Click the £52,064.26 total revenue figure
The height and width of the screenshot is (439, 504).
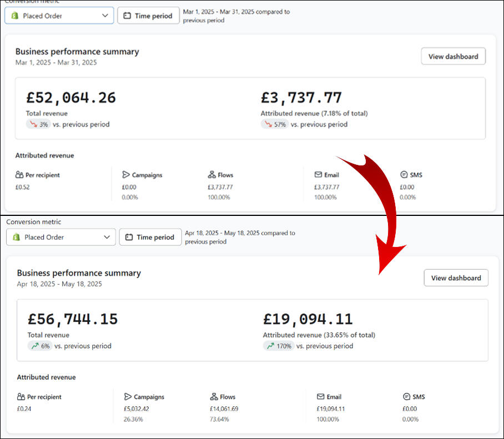click(71, 98)
